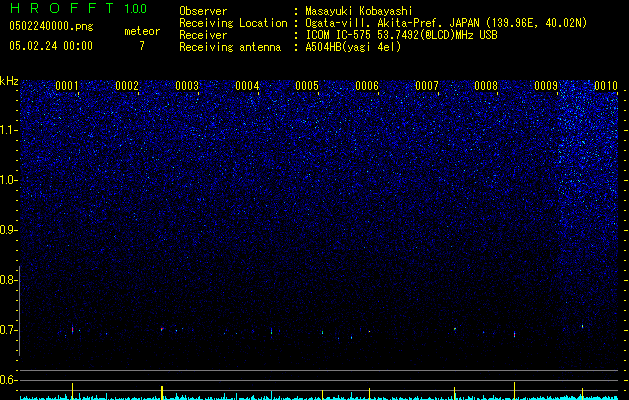Click the 0005 minute marker
629x400 pixels.
[x=307, y=86]
